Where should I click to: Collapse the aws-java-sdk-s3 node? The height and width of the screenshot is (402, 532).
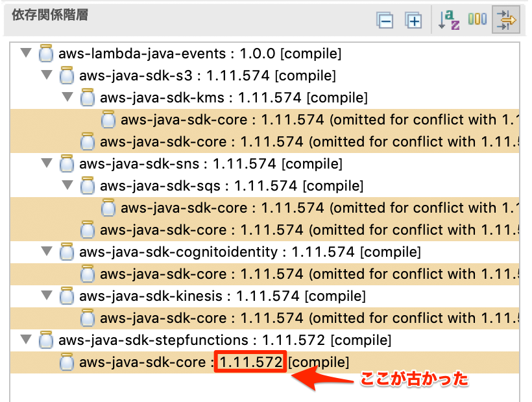point(47,75)
